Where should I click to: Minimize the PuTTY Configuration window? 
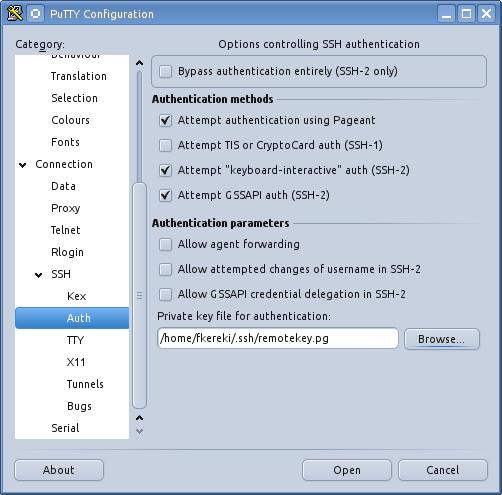[446, 14]
